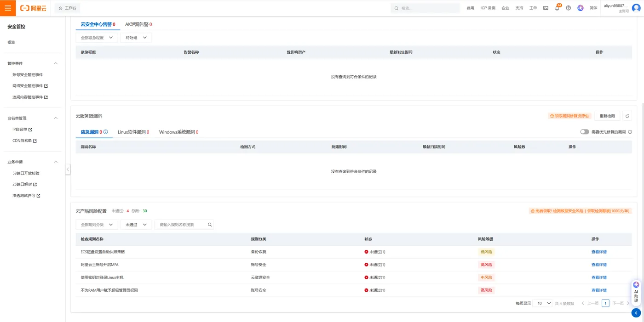
Task: Open 渗透测试许可 external link
Action: click(x=26, y=196)
